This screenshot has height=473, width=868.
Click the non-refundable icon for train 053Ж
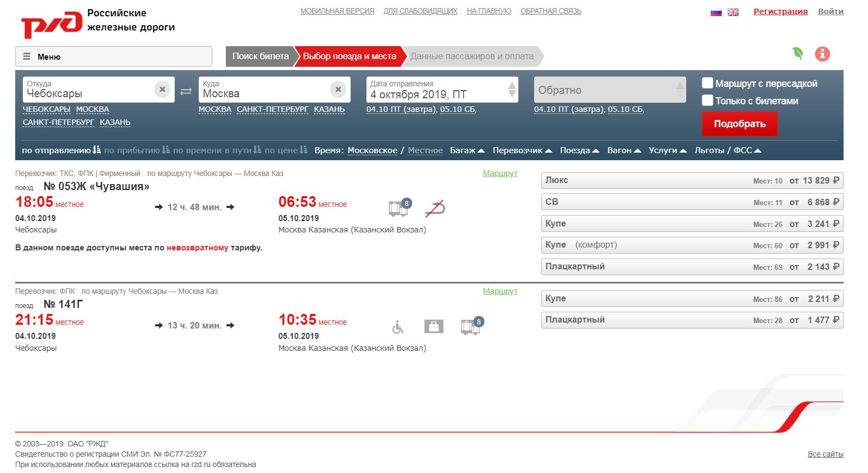coord(435,208)
